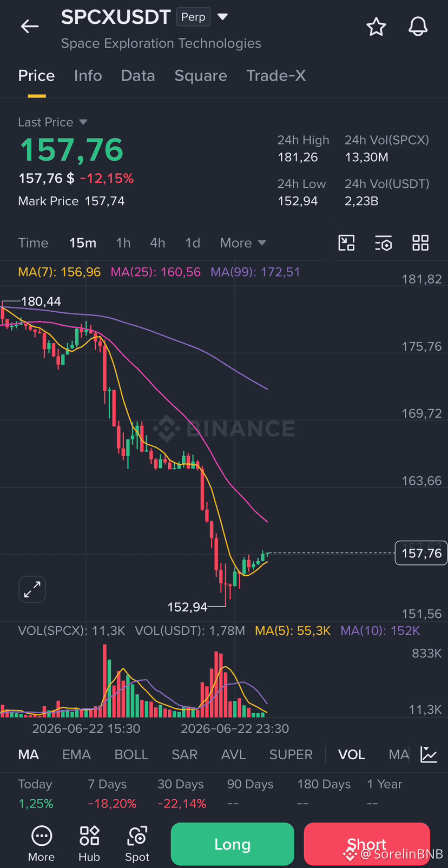Go back with the left arrow
The height and width of the screenshot is (868, 448).
(30, 26)
